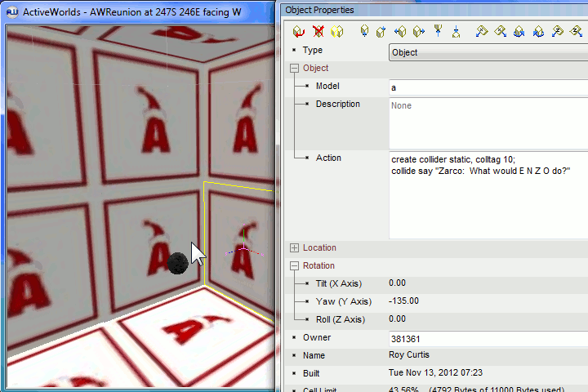The height and width of the screenshot is (392, 588).
Task: Click the Owner field showing 381361
Action: [x=488, y=338]
